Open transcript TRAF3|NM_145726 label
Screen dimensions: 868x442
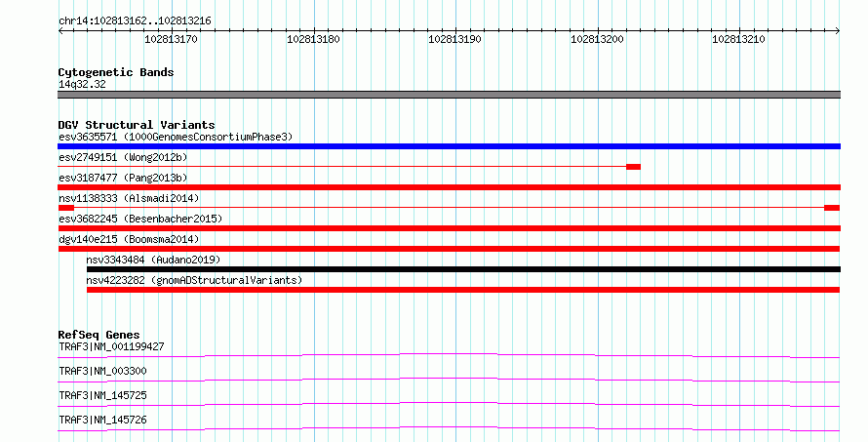click(x=102, y=420)
